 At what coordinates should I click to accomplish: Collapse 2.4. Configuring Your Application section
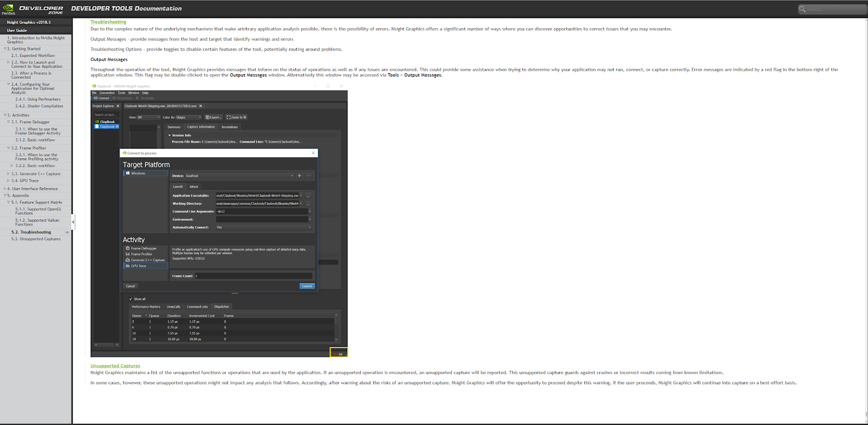(9, 85)
